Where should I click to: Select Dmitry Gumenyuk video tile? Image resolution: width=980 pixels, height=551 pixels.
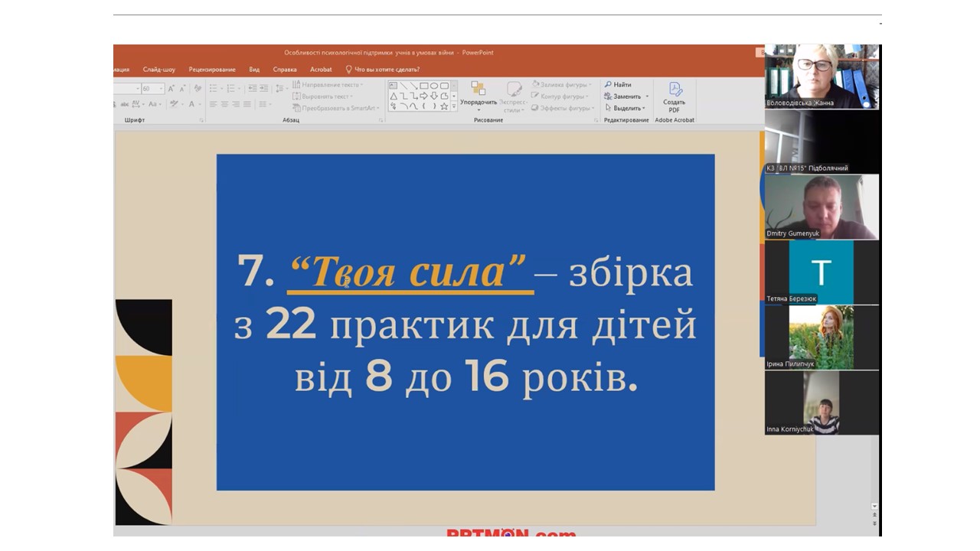822,207
